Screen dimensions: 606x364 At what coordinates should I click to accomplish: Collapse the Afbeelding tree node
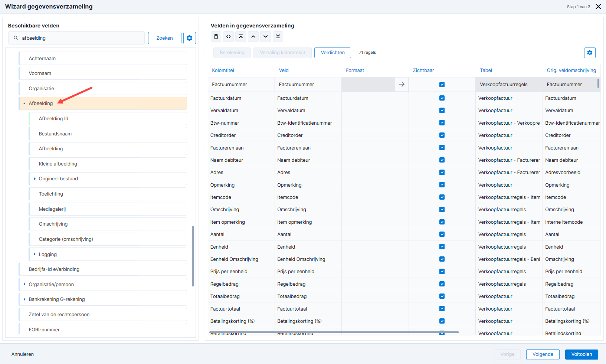click(x=24, y=104)
